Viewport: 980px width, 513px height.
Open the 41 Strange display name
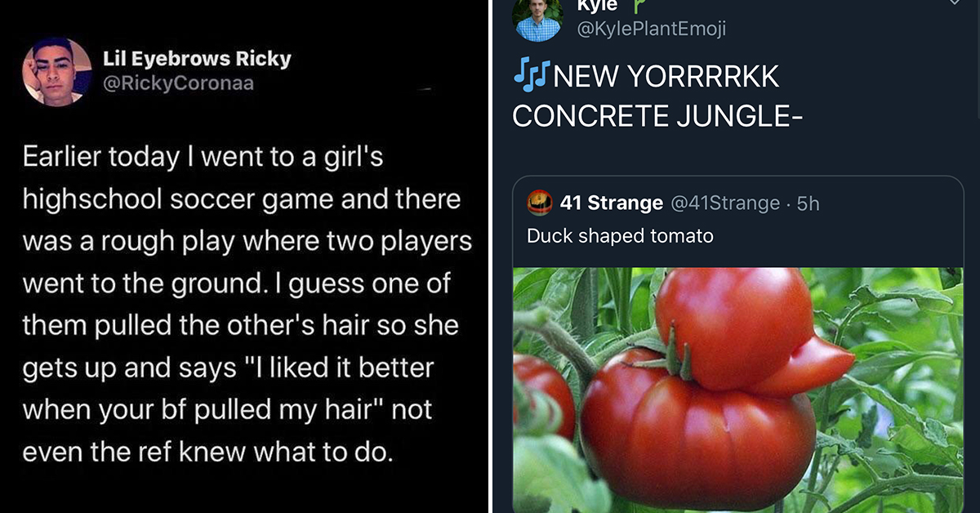(612, 203)
